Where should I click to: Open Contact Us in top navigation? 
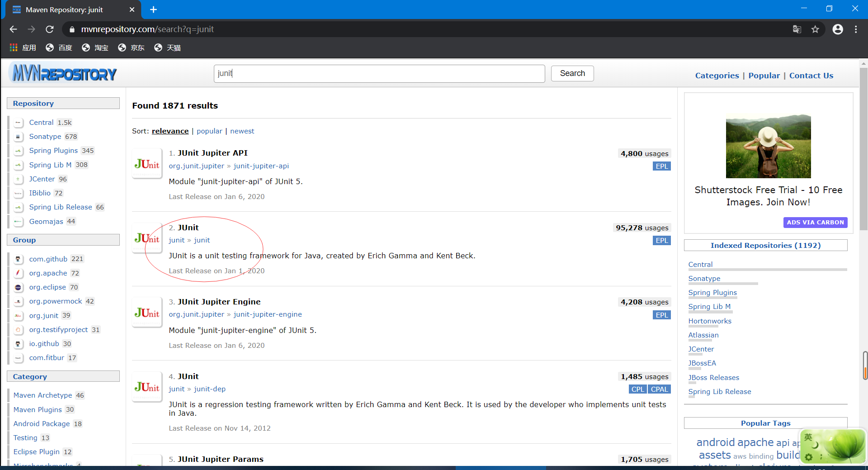(x=811, y=76)
